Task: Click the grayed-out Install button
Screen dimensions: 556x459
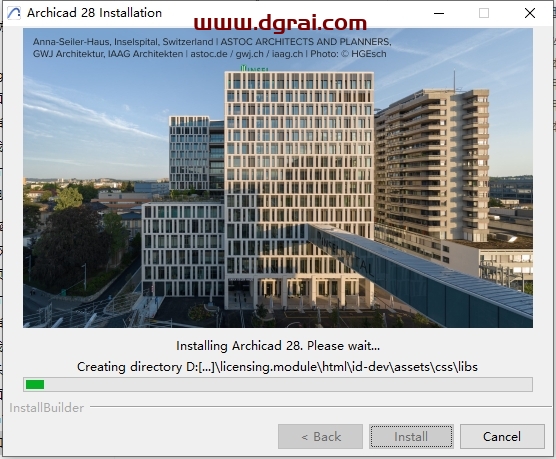Action: [411, 436]
